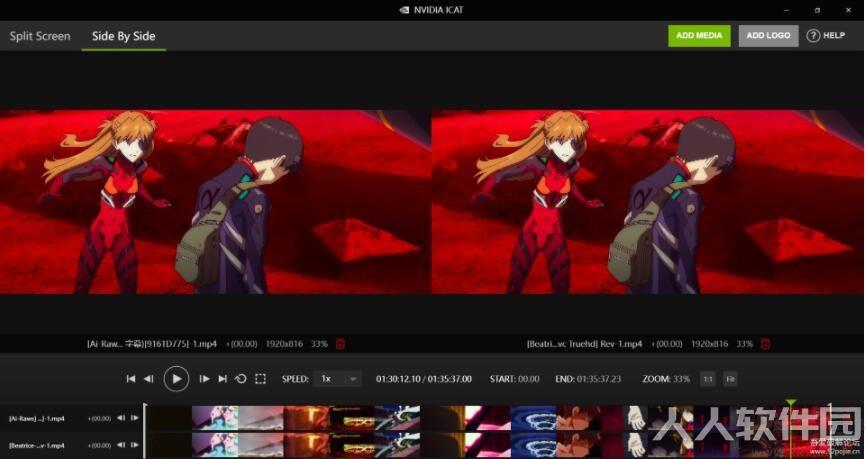Open the HELP link
This screenshot has height=459, width=866.
(x=834, y=35)
